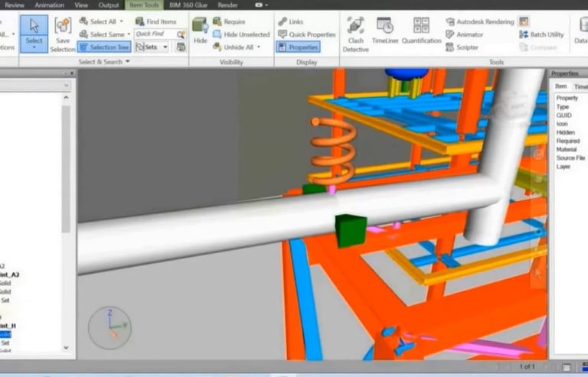This screenshot has width=588, height=377.
Task: Click the green cube on the pipe
Action: [x=350, y=230]
